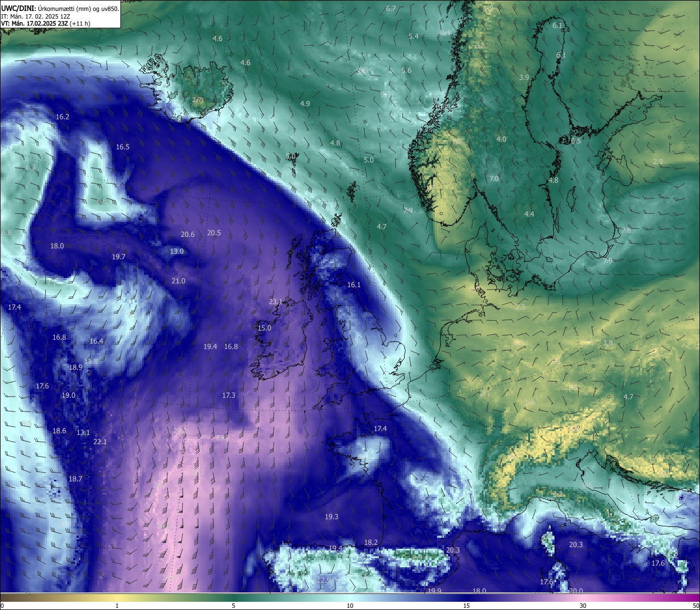
Task: Click the 3.8 value over Poland
Action: (x=608, y=342)
